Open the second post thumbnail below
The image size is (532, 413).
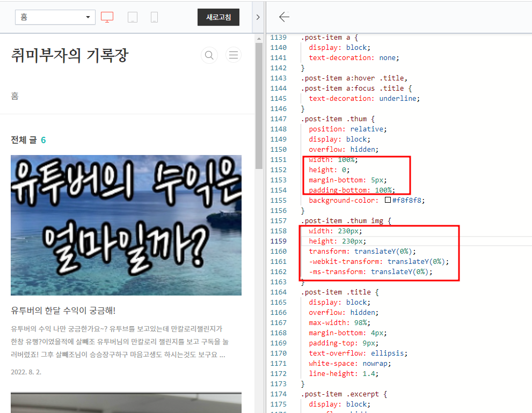tap(126, 402)
